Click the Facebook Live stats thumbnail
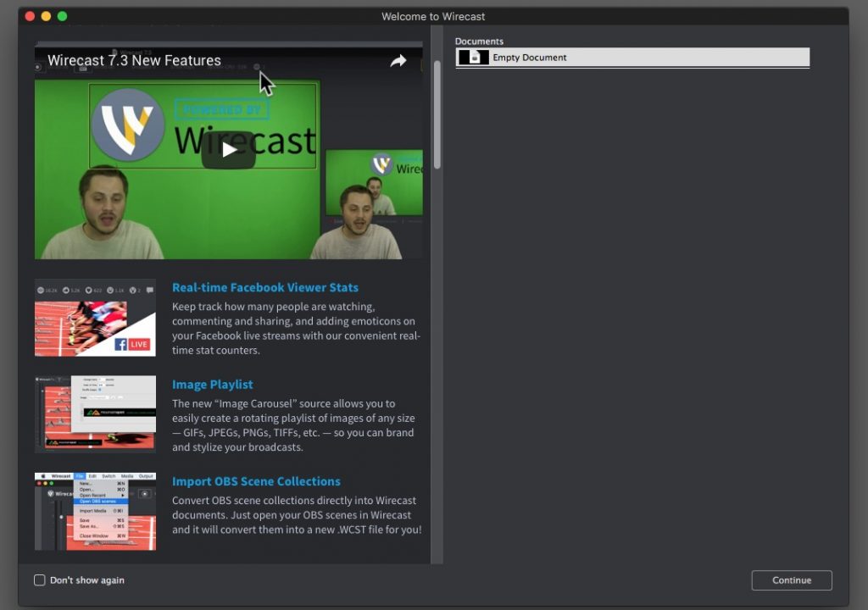 [95, 318]
